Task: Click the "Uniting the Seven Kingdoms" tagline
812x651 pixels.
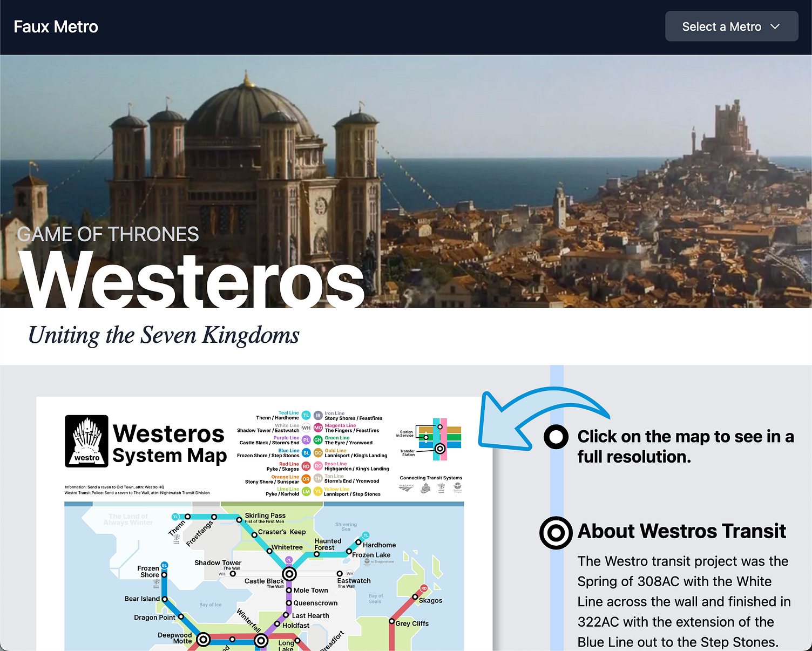Action: (164, 335)
